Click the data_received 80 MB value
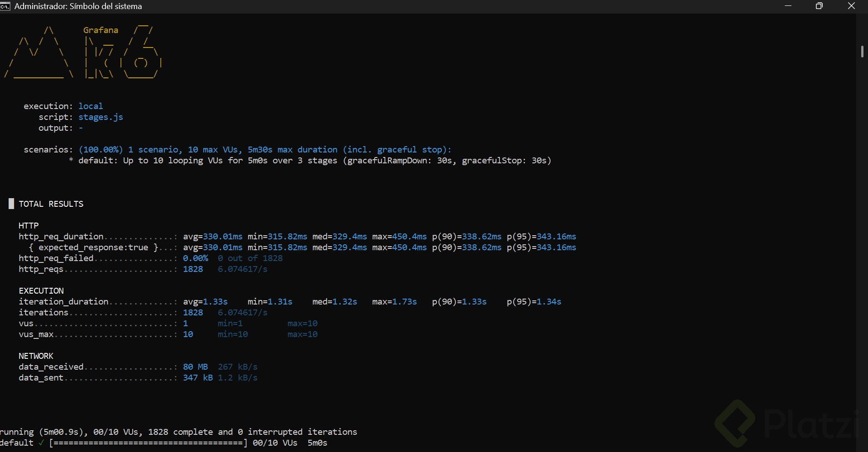Screen dimensions: 868x452 coord(196,367)
